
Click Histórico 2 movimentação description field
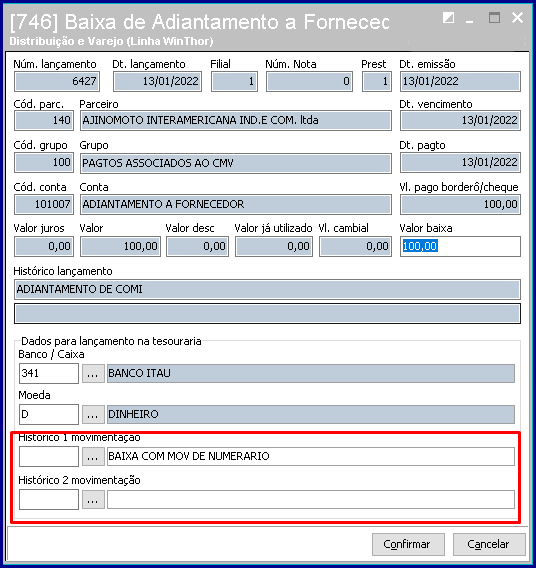click(311, 500)
